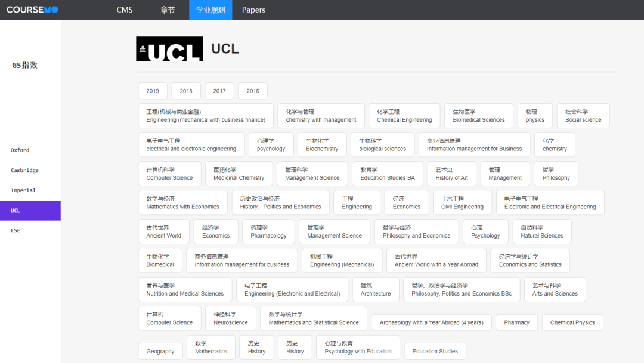Open Medicinal Chemistry course
644x363 pixels.
pyautogui.click(x=239, y=174)
